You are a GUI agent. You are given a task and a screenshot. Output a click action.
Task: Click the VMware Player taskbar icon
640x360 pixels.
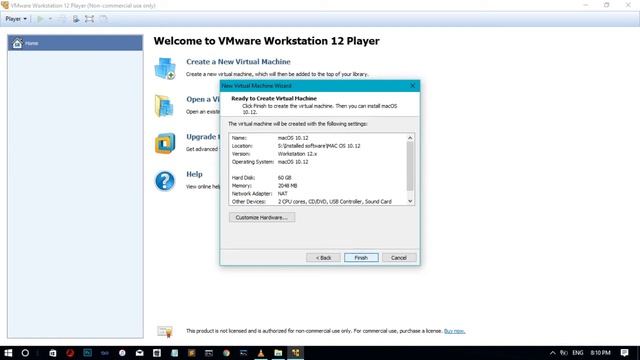point(296,353)
